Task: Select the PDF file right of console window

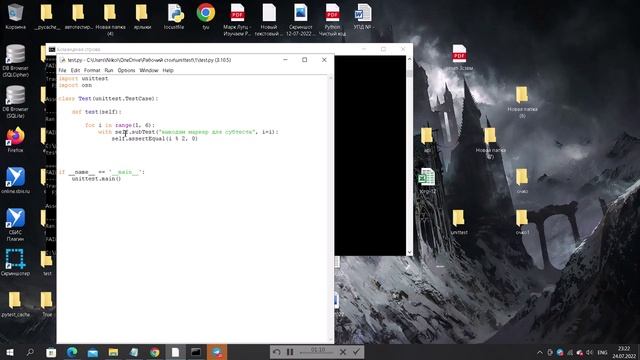Action: 459,57
